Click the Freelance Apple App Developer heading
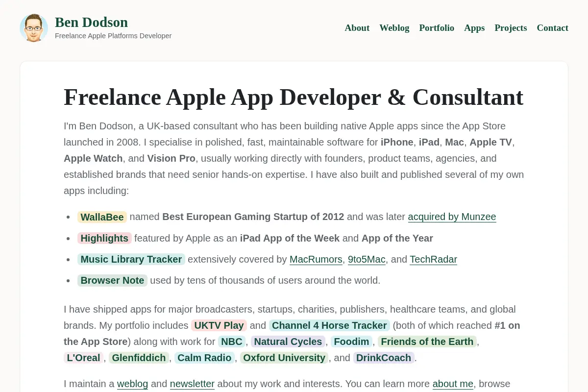Image resolution: width=588 pixels, height=392 pixels. pyautogui.click(x=294, y=97)
